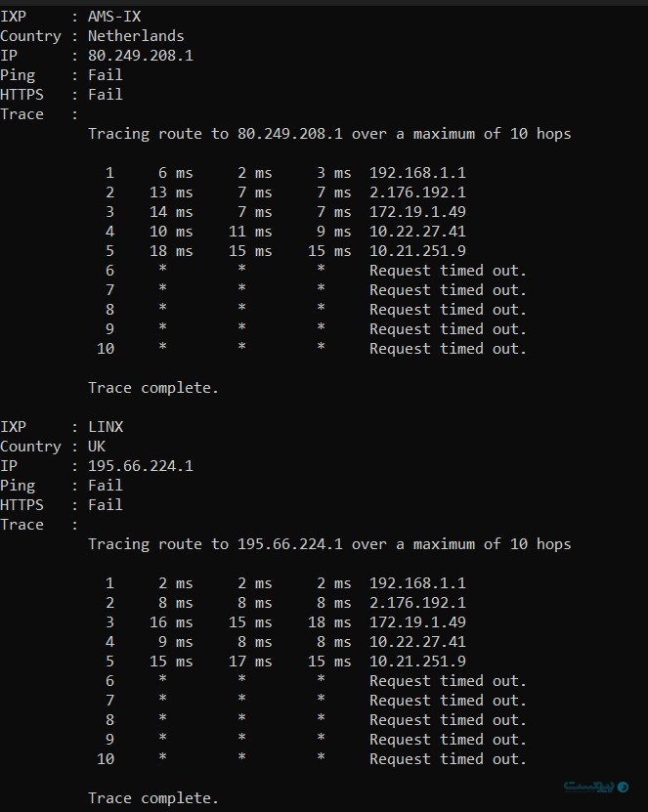
Task: Click hop 1 address 192.168.1.1 in AMS-IX trace
Action: 417,173
